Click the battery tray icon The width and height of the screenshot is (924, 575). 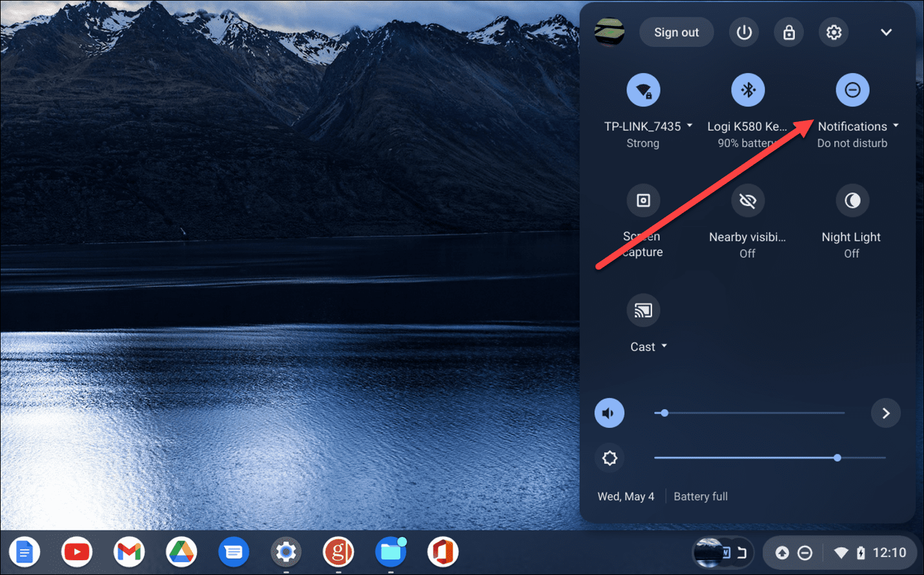861,553
